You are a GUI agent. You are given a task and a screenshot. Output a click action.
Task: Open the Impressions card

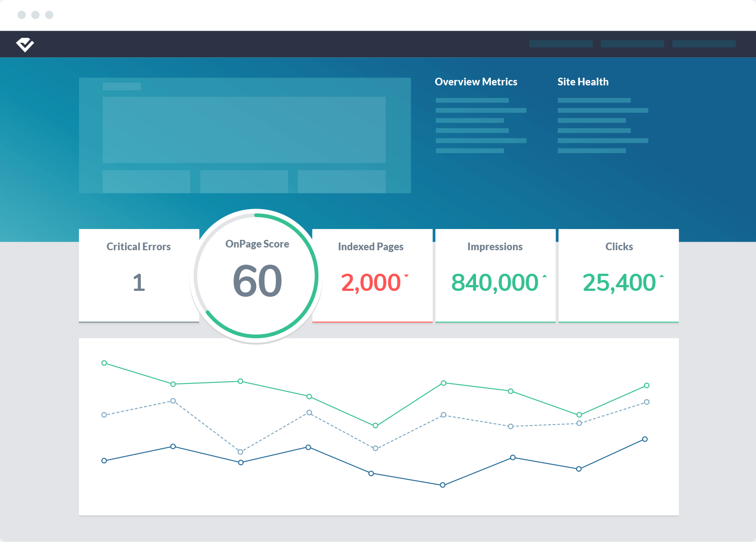pos(495,276)
